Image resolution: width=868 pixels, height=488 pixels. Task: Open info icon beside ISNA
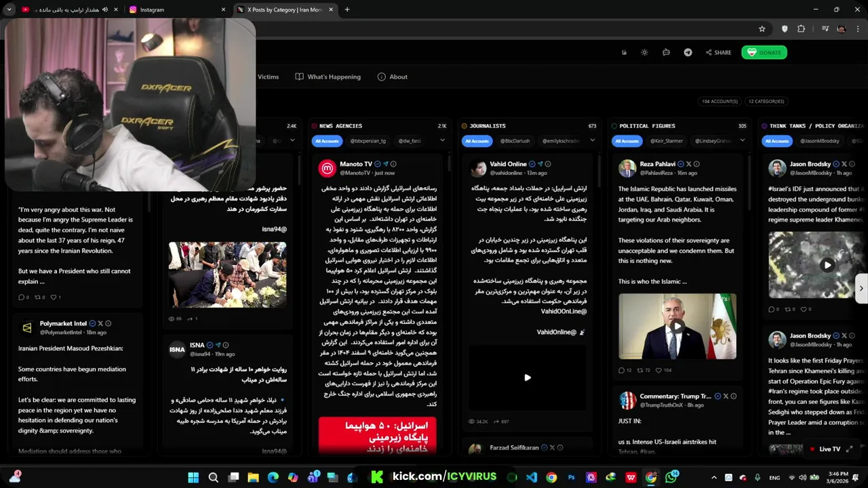(226, 345)
